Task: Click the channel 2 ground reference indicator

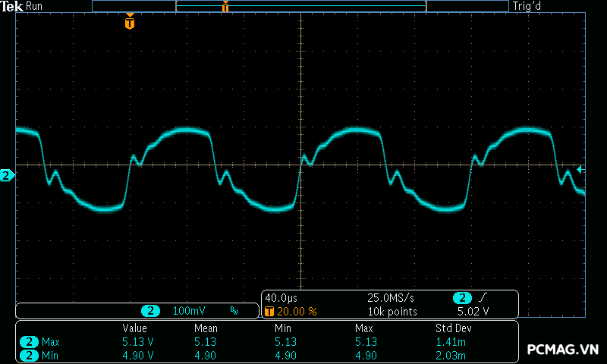Action: 7,176
